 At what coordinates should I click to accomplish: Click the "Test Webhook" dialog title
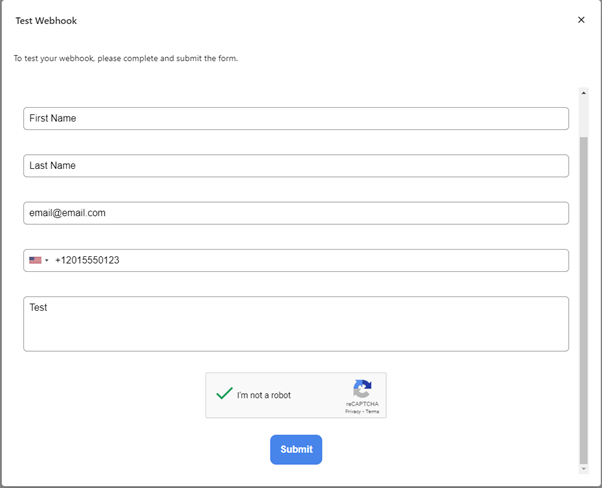point(46,21)
